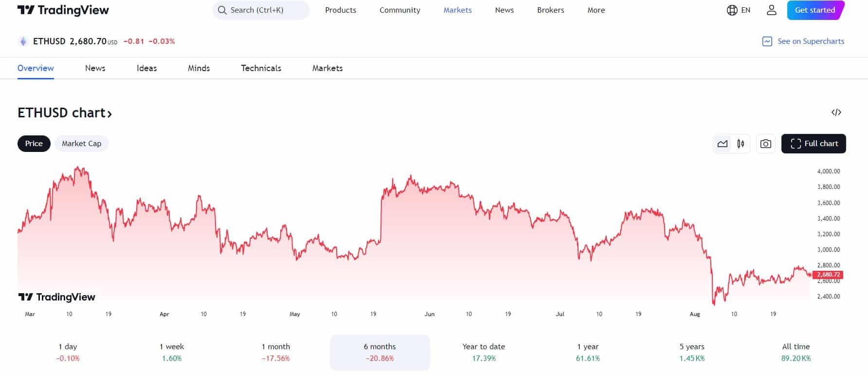Select the Price toggle pill

34,144
